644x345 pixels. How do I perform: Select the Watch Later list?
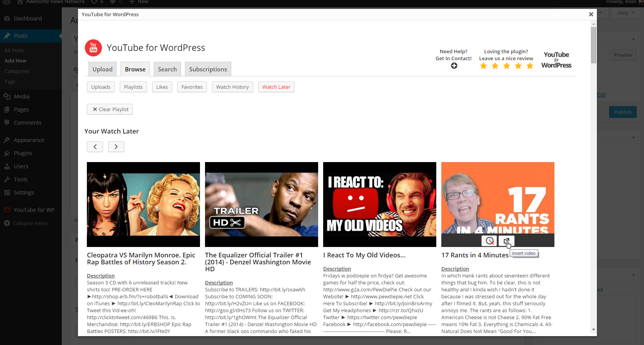tap(276, 87)
